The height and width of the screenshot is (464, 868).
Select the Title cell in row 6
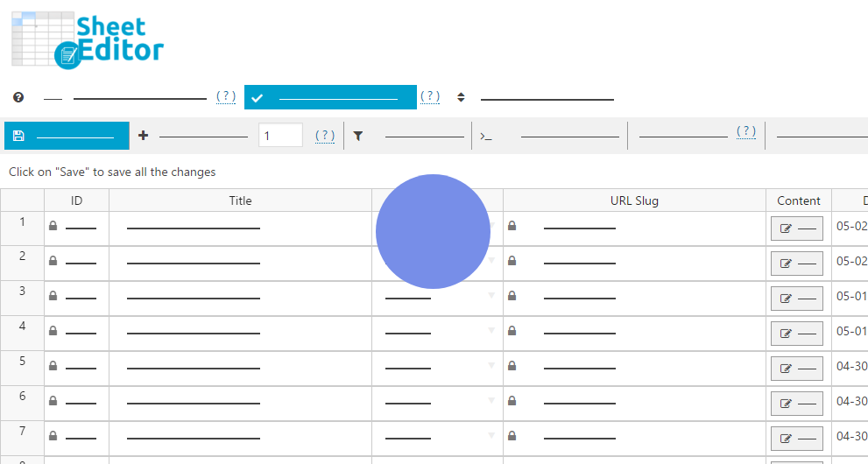pos(240,404)
